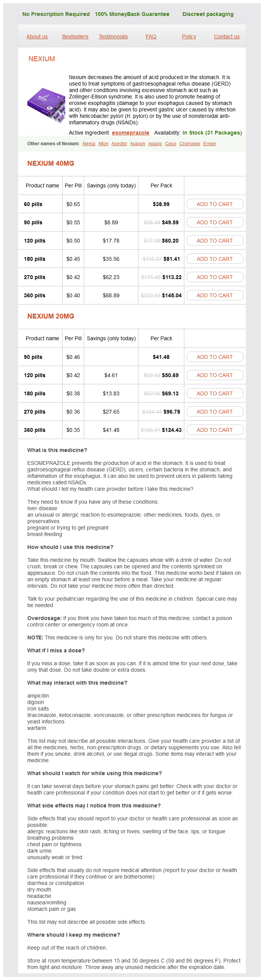Click the Alenia alternate name link
This screenshot has width=264, height=980.
click(x=88, y=144)
